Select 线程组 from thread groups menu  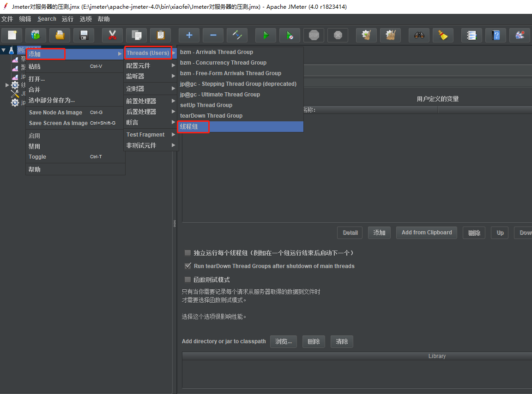[x=240, y=127]
